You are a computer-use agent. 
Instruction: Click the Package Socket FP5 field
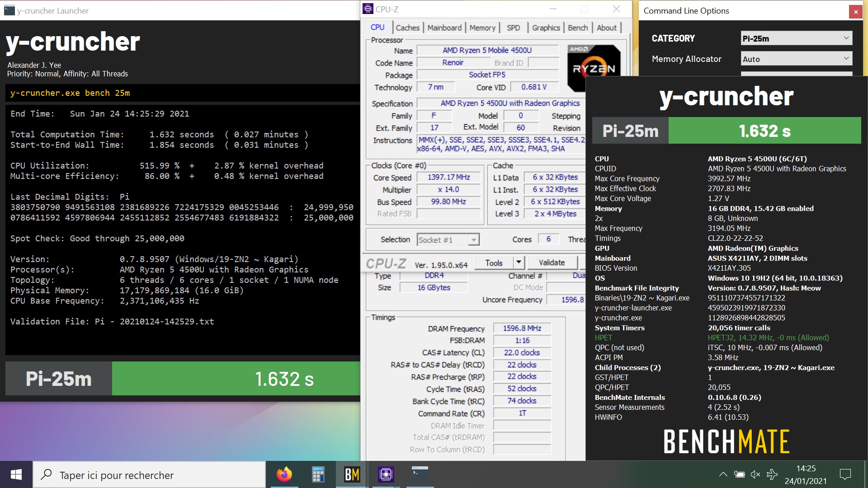[x=487, y=75]
